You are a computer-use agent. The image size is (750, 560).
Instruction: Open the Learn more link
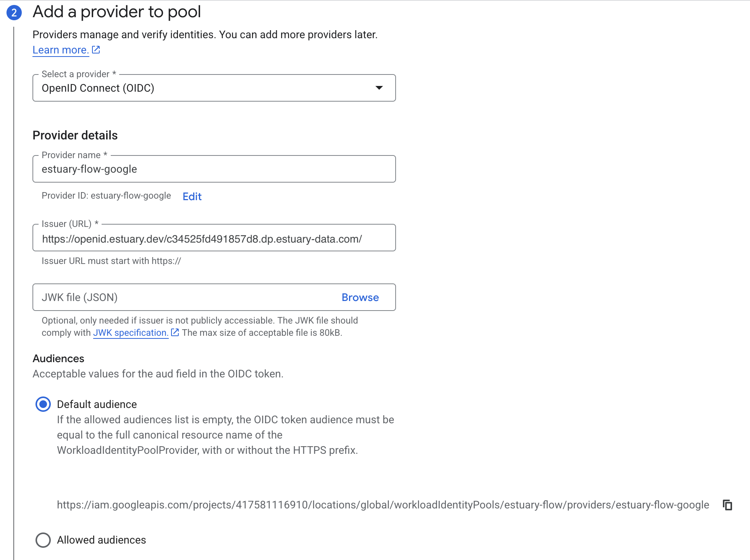pyautogui.click(x=60, y=49)
